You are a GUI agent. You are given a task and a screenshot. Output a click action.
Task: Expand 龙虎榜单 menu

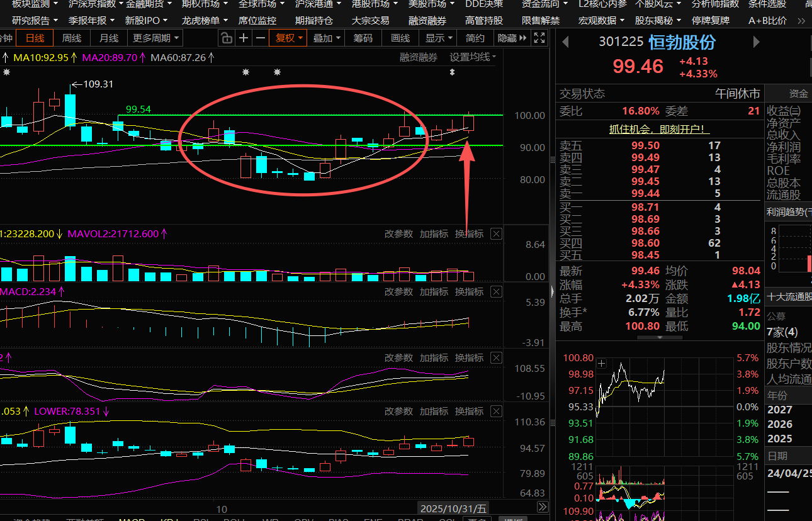205,21
